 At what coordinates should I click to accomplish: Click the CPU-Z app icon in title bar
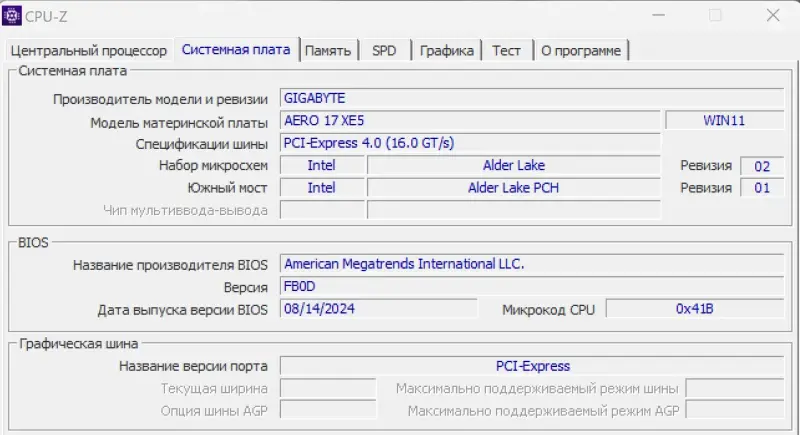pyautogui.click(x=12, y=16)
